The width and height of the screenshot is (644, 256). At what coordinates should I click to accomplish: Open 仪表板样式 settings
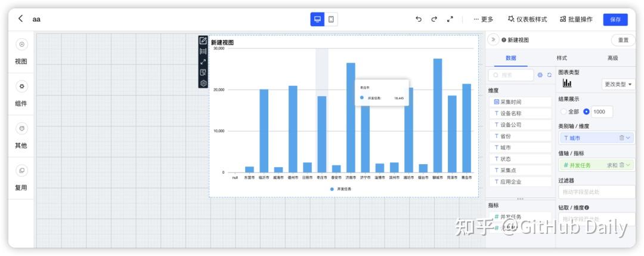[527, 19]
